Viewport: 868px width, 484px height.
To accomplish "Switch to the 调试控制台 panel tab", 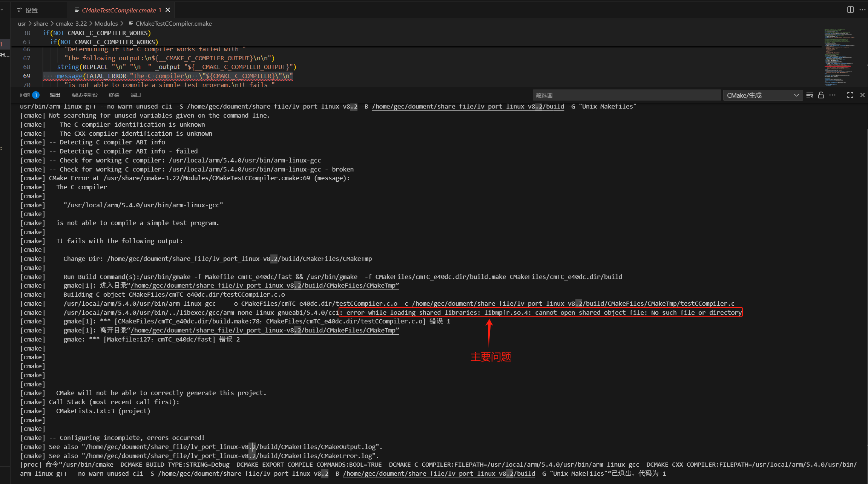I will click(x=84, y=95).
